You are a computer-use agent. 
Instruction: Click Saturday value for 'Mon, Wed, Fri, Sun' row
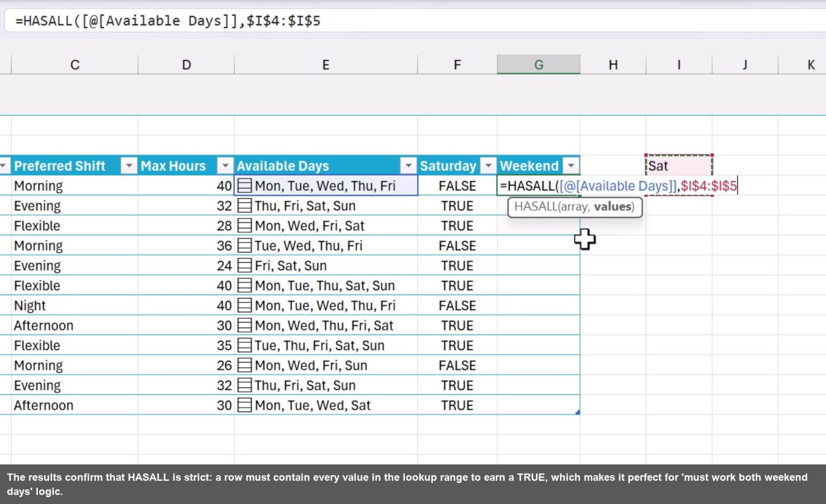pyautogui.click(x=457, y=365)
